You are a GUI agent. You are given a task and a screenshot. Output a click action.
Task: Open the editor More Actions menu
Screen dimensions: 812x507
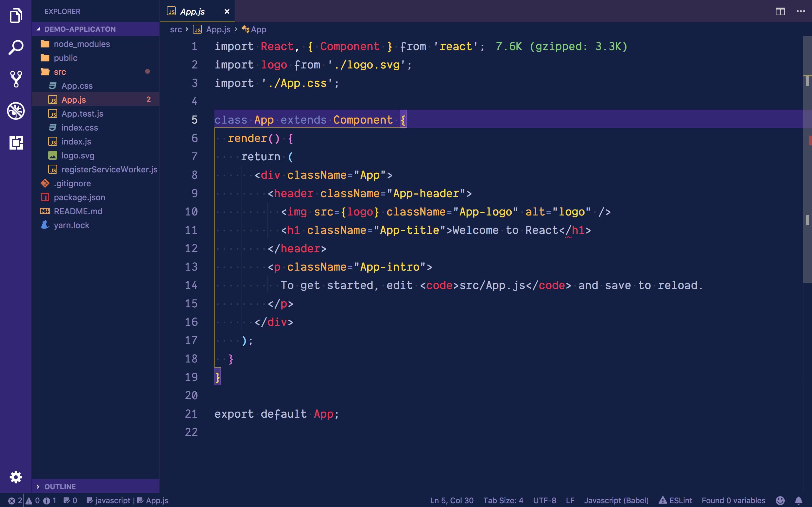pyautogui.click(x=801, y=12)
